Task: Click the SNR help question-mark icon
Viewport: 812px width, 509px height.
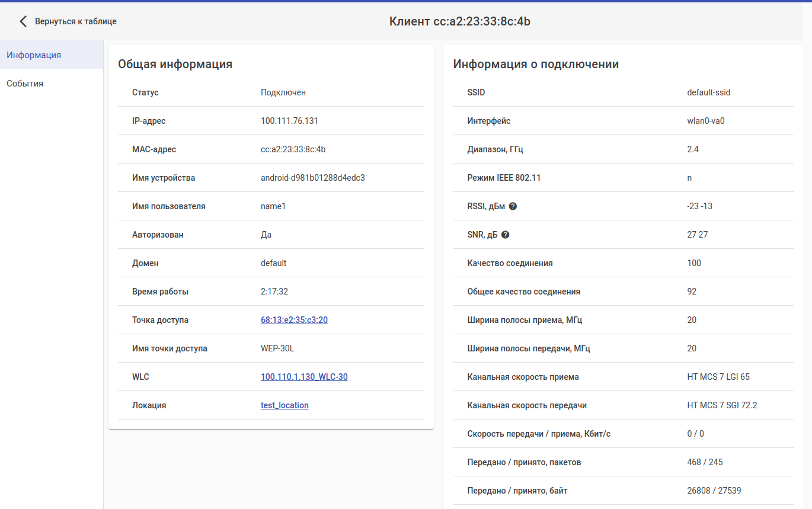Action: tap(506, 235)
